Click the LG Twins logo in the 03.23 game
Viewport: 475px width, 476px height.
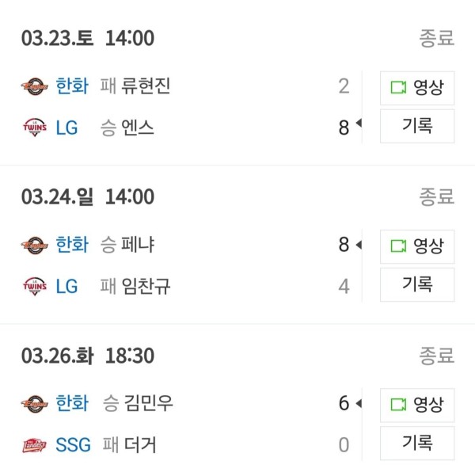(x=35, y=128)
